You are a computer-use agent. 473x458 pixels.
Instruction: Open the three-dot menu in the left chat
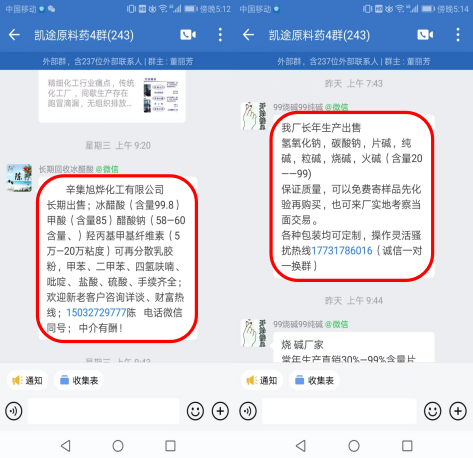[220, 35]
